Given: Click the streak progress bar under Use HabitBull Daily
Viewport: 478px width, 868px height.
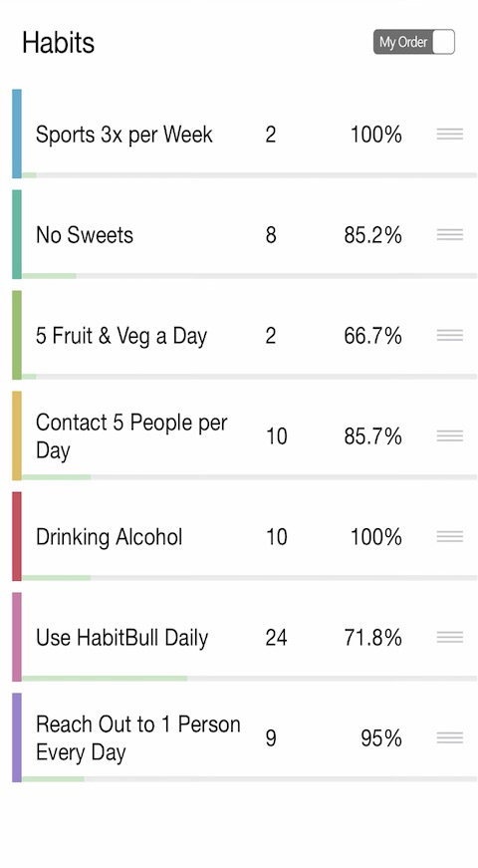Looking at the screenshot, I should coord(250,678).
